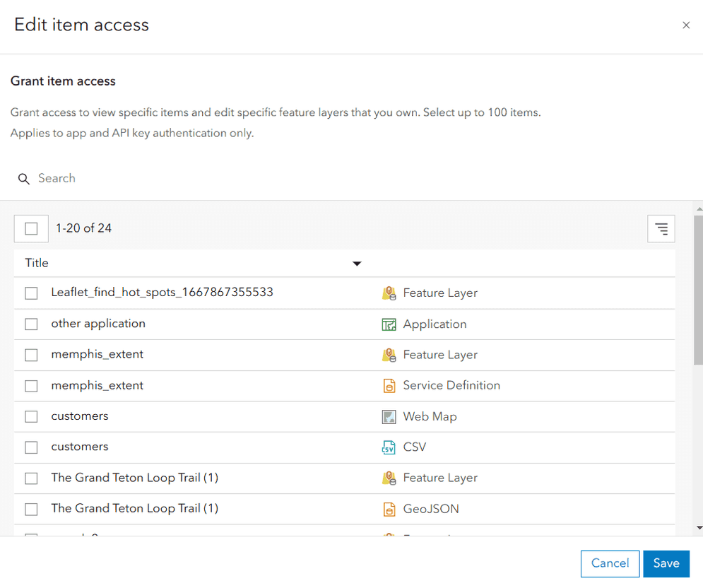Click the search magnifier icon
Image resolution: width=703 pixels, height=588 pixels.
24,179
